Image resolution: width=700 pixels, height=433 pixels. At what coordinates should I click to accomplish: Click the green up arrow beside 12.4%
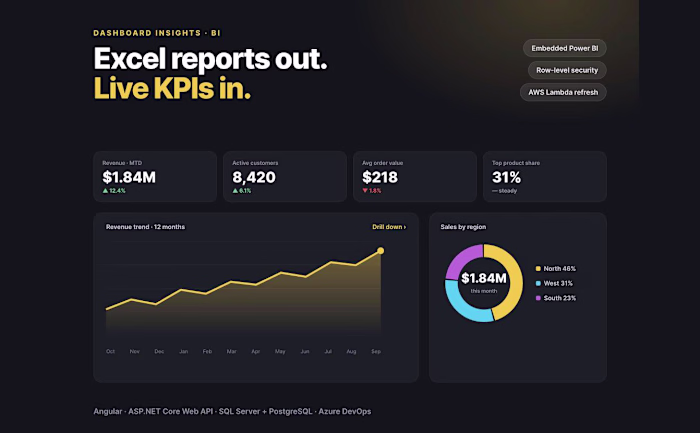click(105, 191)
